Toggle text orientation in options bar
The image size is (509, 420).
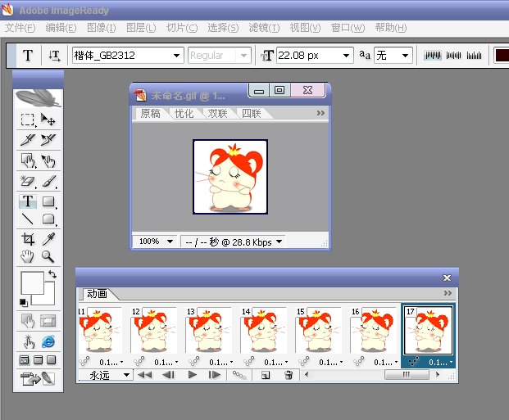(x=54, y=56)
